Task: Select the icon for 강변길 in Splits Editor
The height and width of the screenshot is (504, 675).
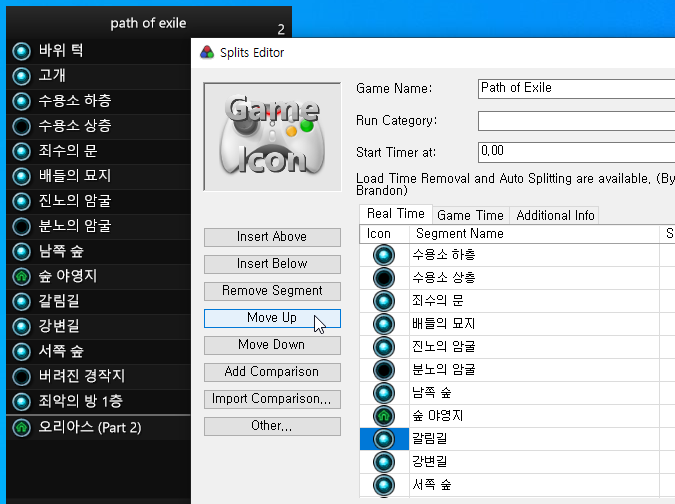Action: click(x=384, y=462)
